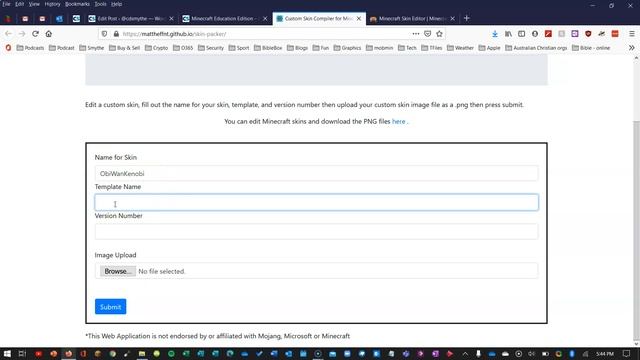The image size is (640, 360).
Task: Open the View menu
Action: coord(34,4)
